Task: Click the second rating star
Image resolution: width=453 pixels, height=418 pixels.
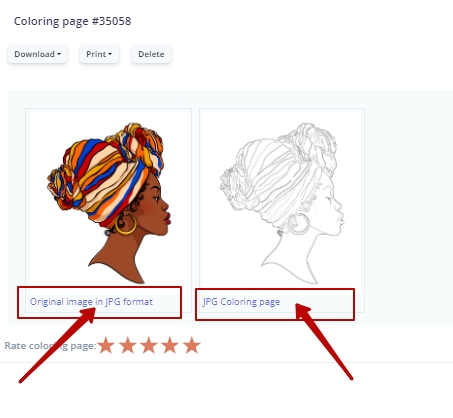Action: tap(128, 345)
